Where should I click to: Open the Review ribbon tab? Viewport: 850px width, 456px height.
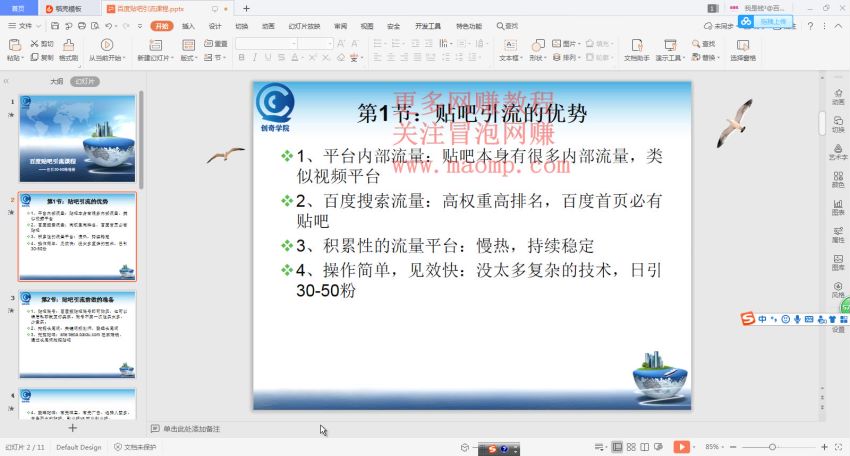click(340, 26)
